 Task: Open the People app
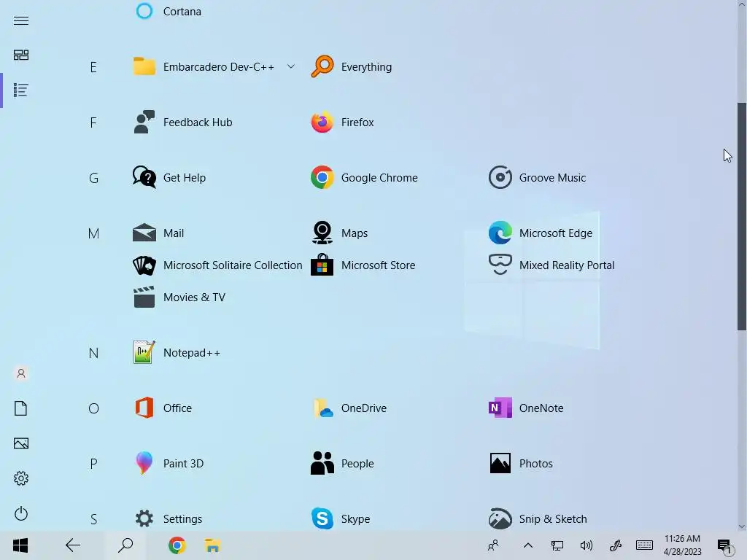342,463
